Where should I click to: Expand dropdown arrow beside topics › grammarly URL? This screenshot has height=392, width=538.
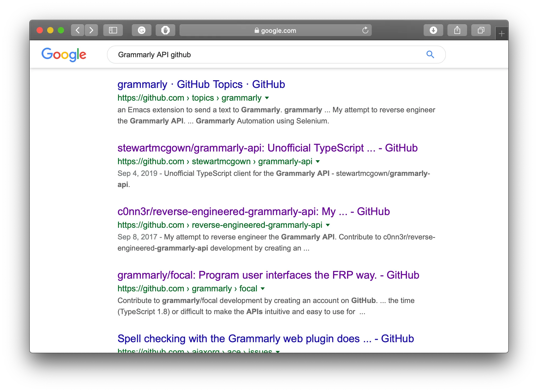point(267,98)
